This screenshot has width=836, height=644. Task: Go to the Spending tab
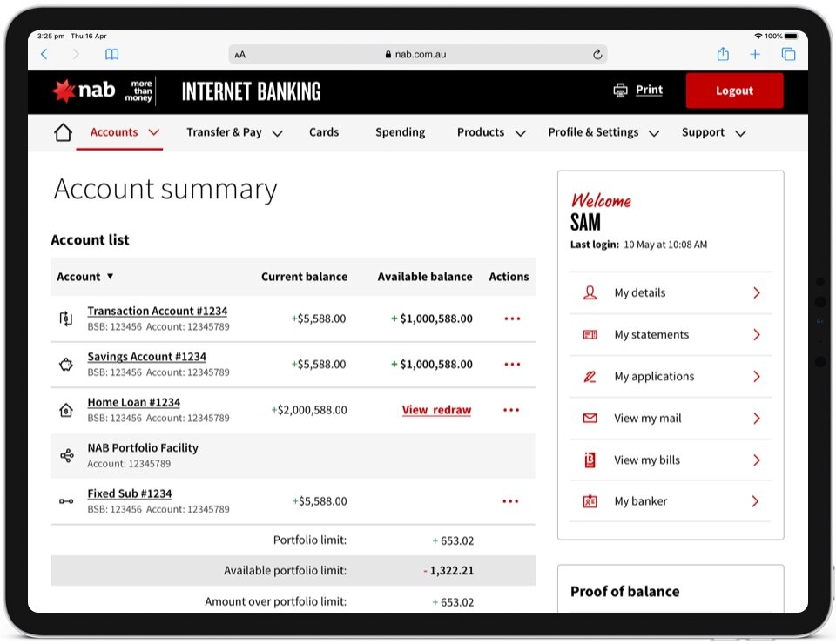point(400,132)
